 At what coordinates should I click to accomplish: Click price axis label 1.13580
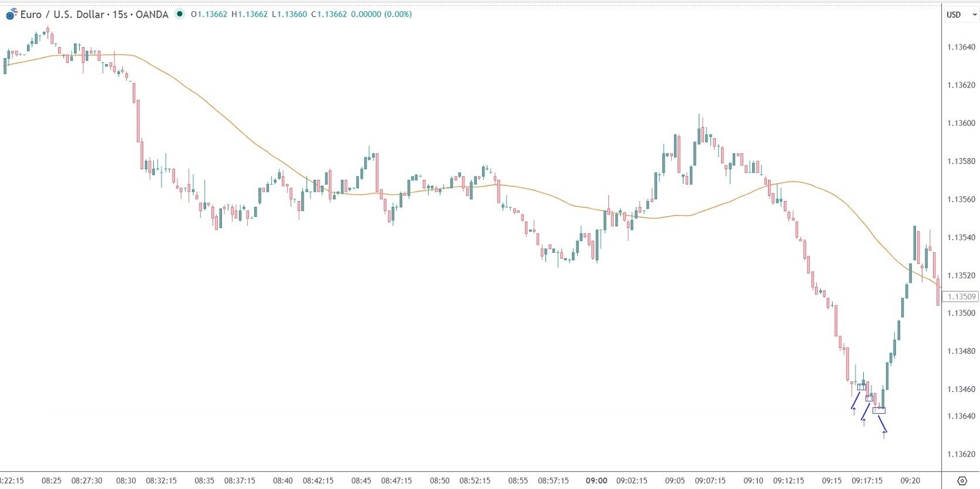[x=961, y=162]
